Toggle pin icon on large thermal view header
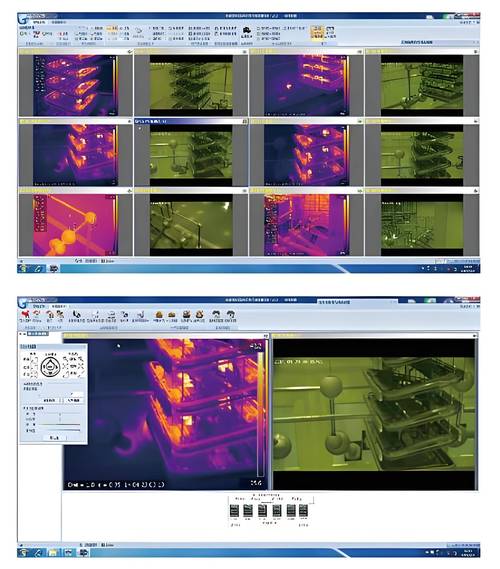Image resolution: width=500 pixels, height=569 pixels. tap(266, 336)
